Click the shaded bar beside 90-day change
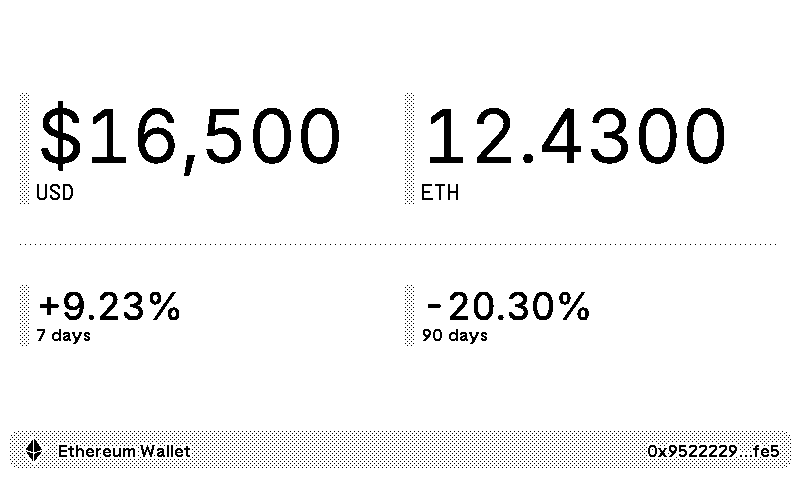 pos(409,315)
